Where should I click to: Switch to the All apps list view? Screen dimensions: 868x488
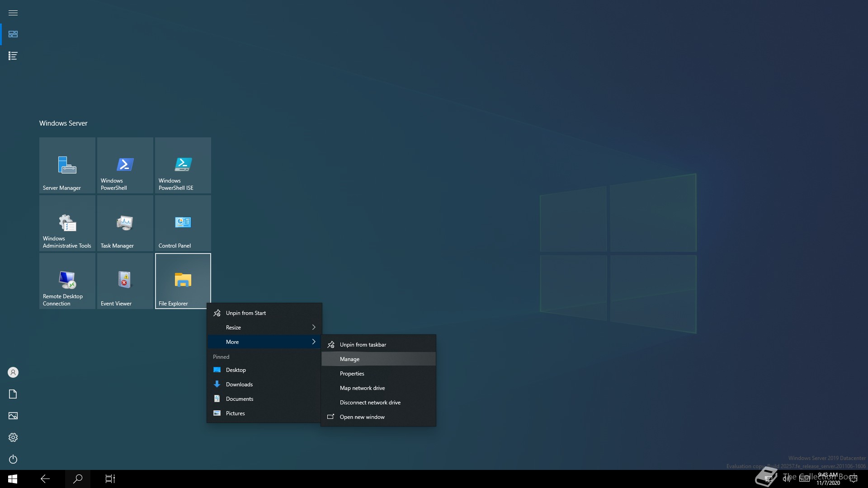pos(13,56)
